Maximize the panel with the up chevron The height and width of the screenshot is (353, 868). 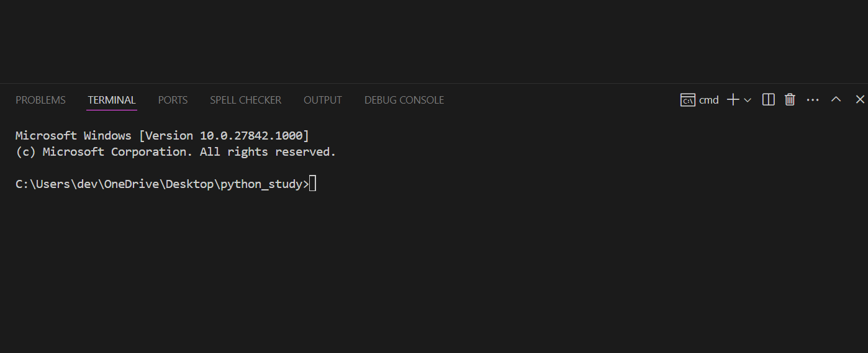[x=836, y=99]
